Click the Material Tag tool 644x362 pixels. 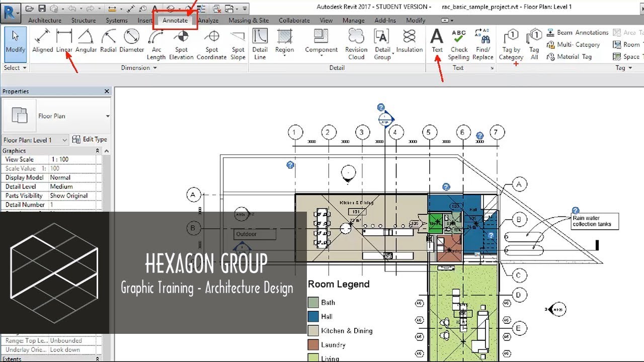[x=569, y=57]
